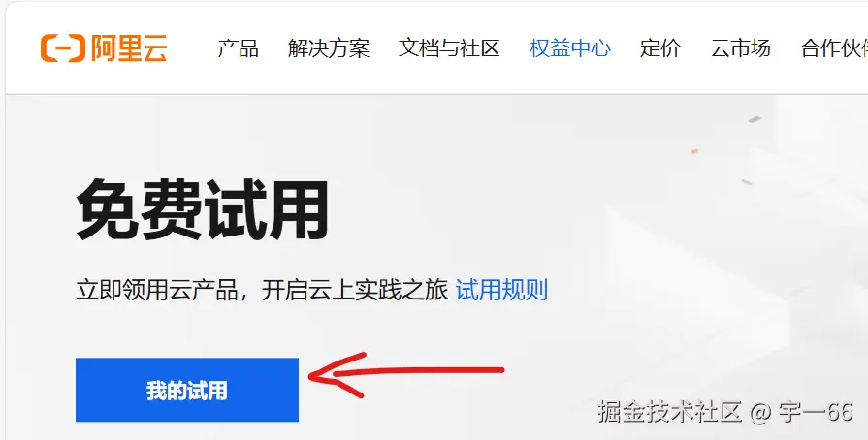868x440 pixels.
Task: Click the 宇一66 author name watermark
Action: [x=816, y=412]
